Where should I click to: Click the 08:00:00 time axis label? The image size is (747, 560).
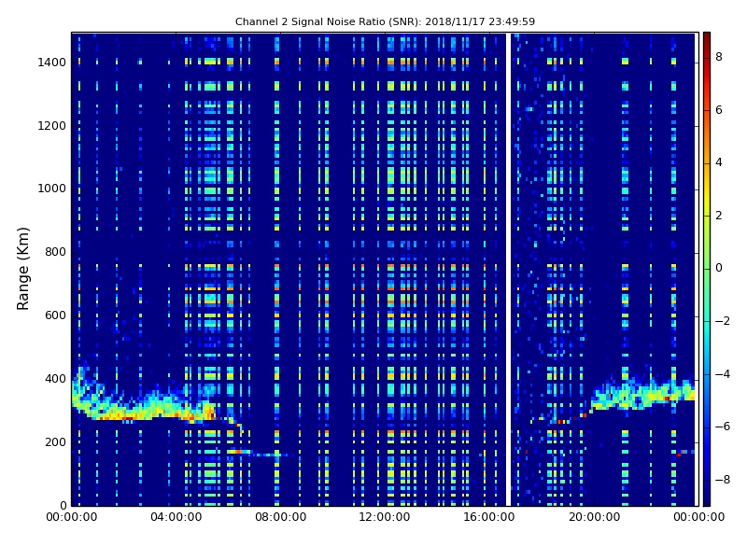281,517
